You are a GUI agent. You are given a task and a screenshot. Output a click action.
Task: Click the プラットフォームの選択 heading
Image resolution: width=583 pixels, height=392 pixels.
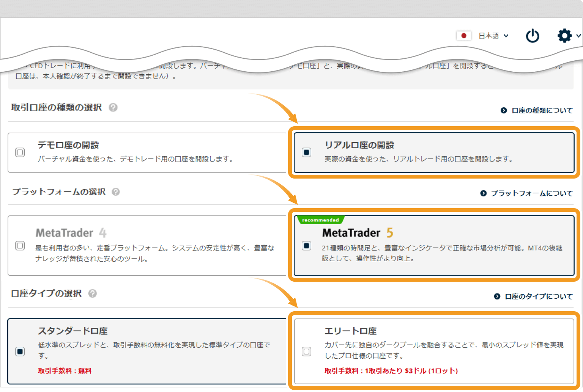[x=59, y=192]
